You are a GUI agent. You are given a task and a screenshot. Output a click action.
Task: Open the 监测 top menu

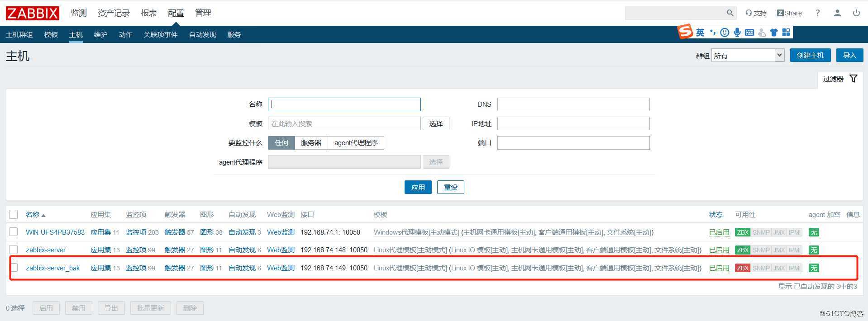pyautogui.click(x=79, y=13)
